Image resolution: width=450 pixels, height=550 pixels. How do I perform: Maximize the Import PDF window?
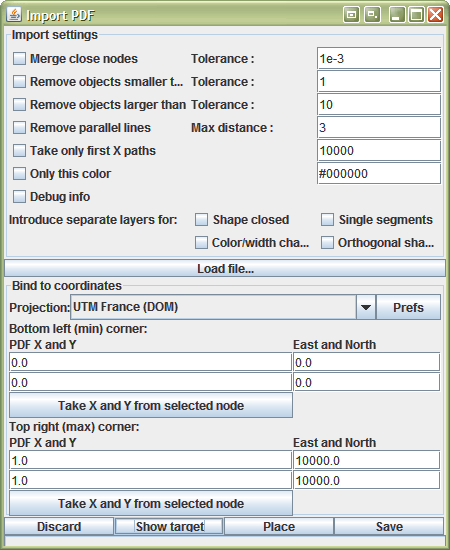(416, 15)
